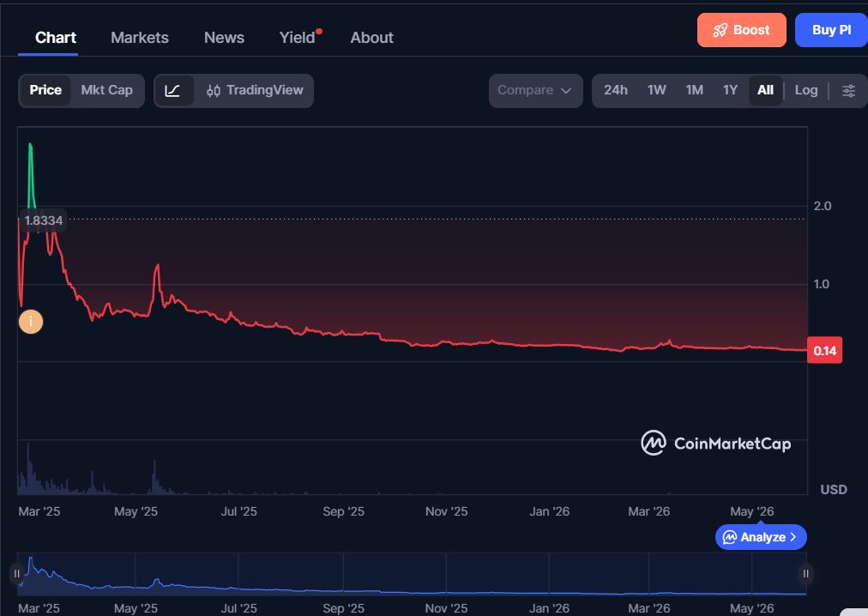This screenshot has width=868, height=616.
Task: Click the CoinMarketCap logo watermark
Action: point(716,444)
